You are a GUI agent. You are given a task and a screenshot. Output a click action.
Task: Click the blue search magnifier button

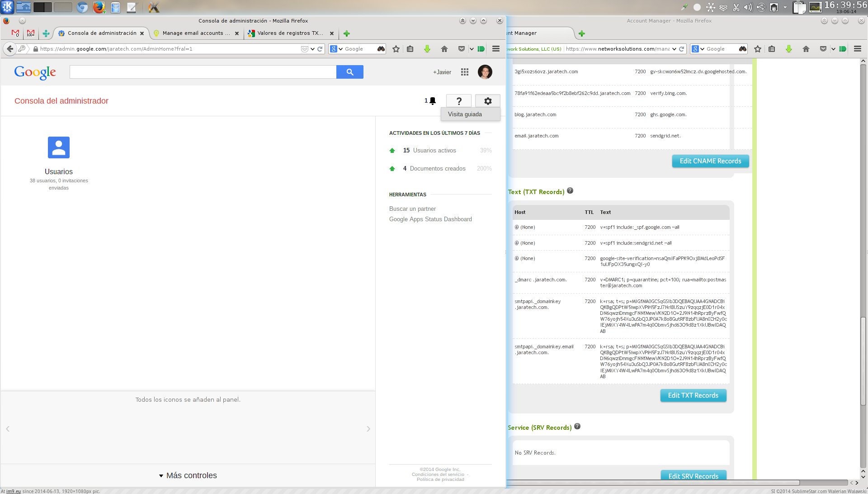click(350, 72)
